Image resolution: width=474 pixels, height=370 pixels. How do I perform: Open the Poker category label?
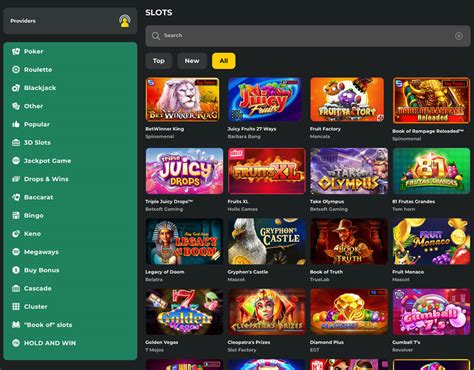(x=33, y=51)
